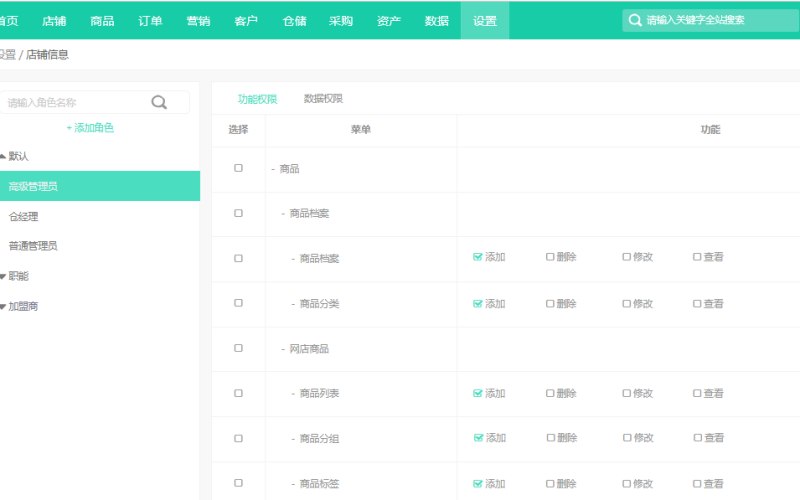The image size is (800, 500).
Task: Enable 修改 permission for 商品列表
Action: pyautogui.click(x=627, y=393)
